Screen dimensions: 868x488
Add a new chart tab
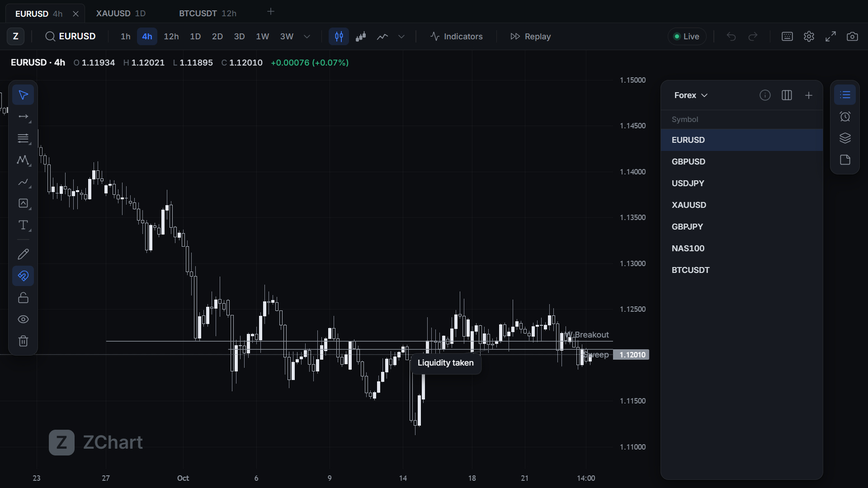tap(271, 12)
